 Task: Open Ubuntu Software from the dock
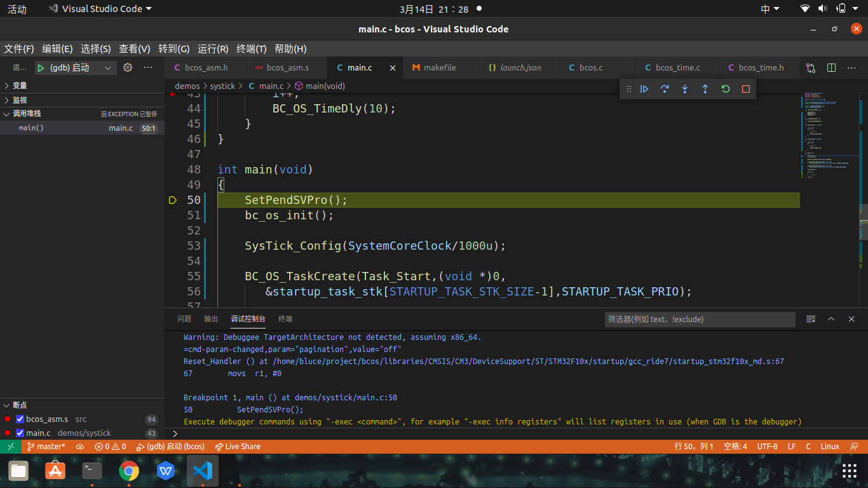pos(55,471)
